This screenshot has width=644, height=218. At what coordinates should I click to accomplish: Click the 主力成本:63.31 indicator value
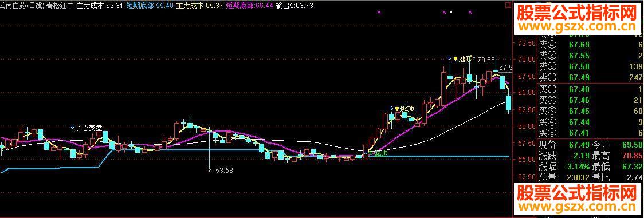[x=99, y=5]
